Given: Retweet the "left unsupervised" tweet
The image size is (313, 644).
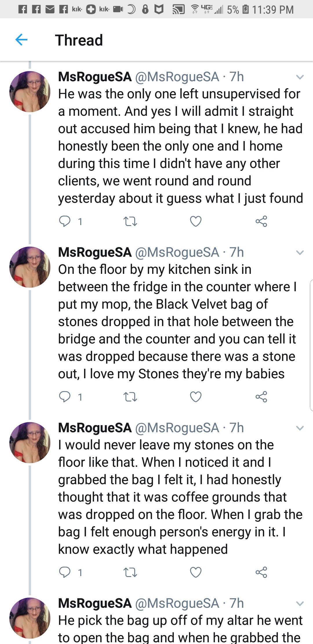Looking at the screenshot, I should pyautogui.click(x=130, y=222).
